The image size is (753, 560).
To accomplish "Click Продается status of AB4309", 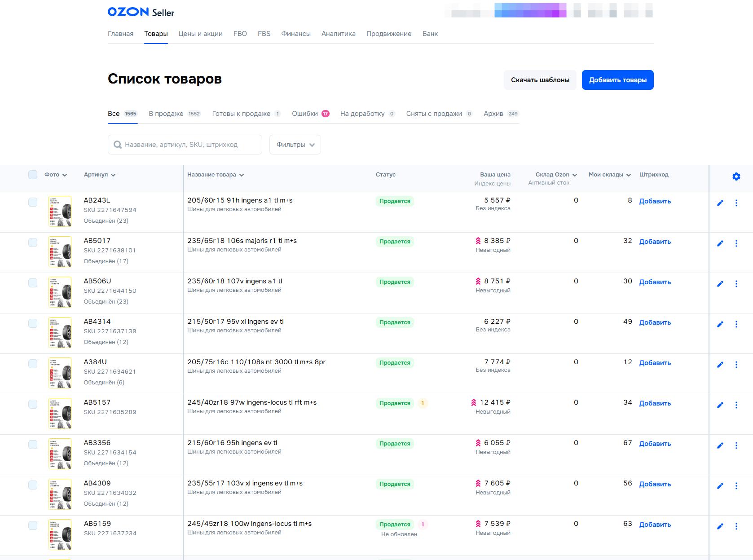I will [395, 484].
